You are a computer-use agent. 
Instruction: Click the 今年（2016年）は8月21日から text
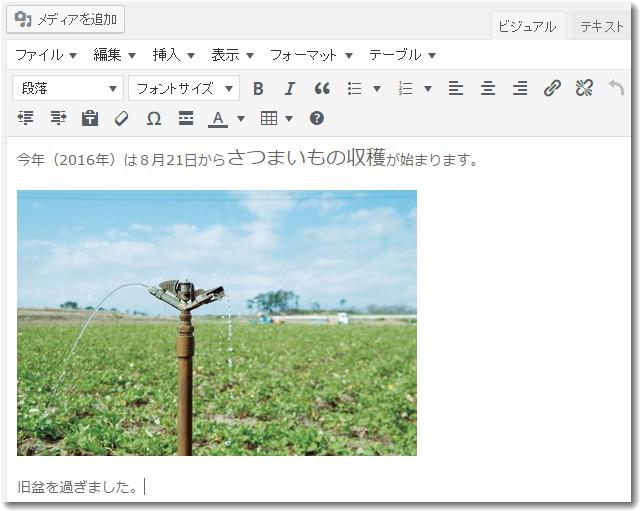121,160
